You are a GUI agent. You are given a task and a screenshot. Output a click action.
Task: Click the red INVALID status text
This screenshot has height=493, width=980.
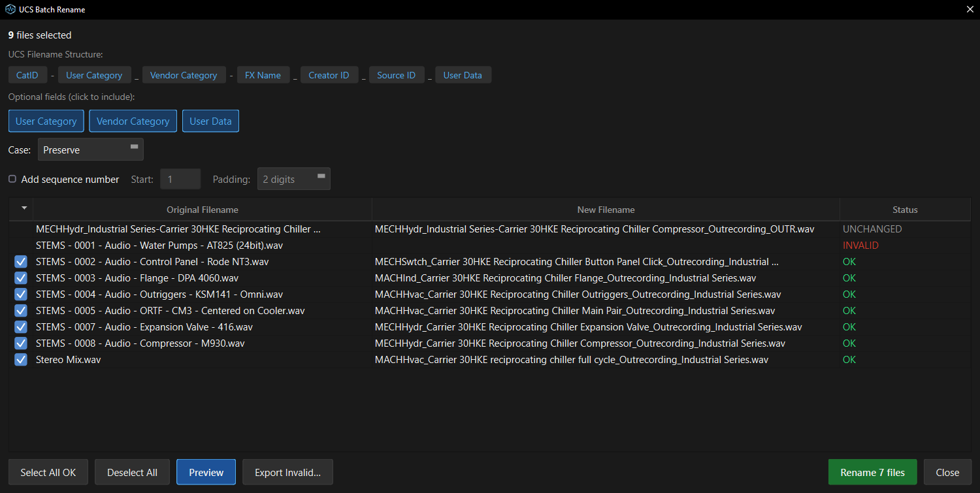click(860, 246)
